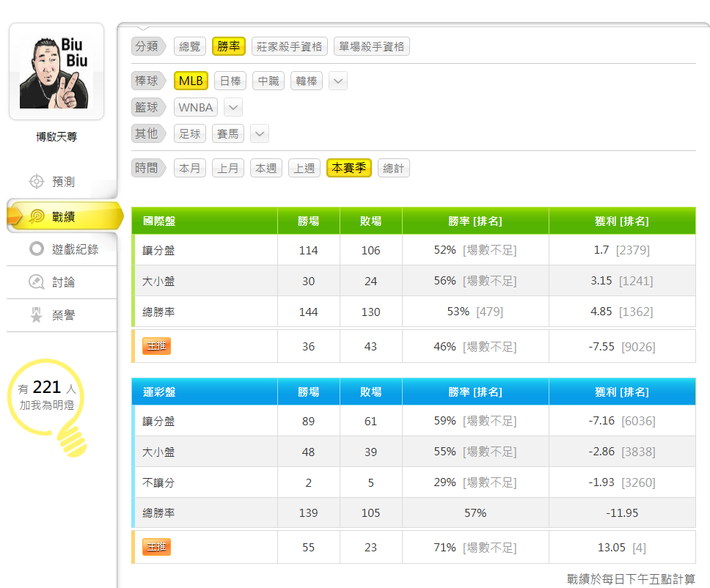Click 運彩盤 不讓分 row label

point(158,482)
